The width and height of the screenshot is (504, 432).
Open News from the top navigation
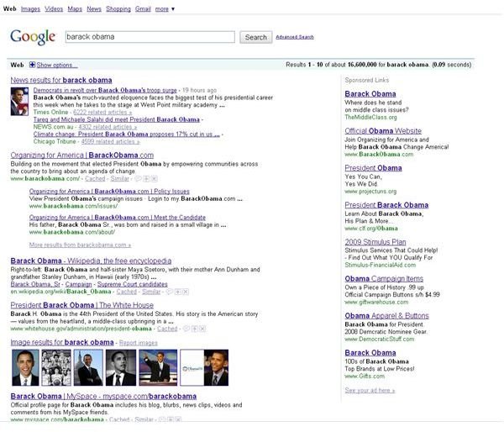click(x=94, y=9)
